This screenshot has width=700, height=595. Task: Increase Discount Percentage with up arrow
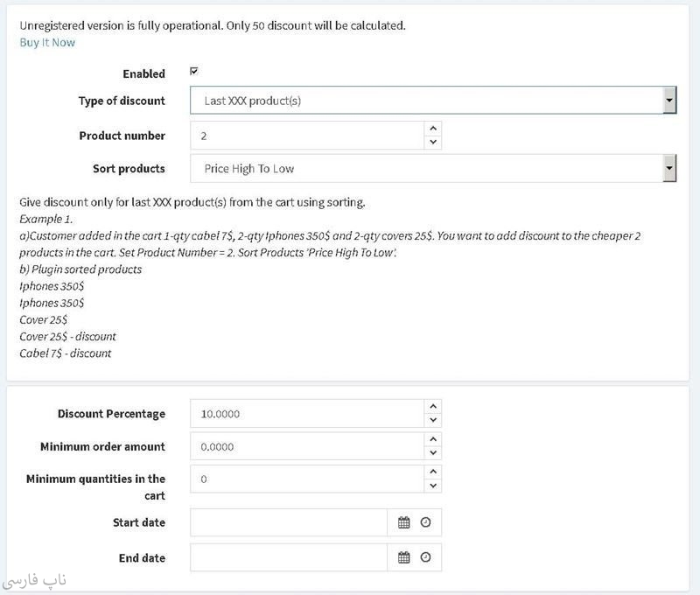click(x=432, y=407)
